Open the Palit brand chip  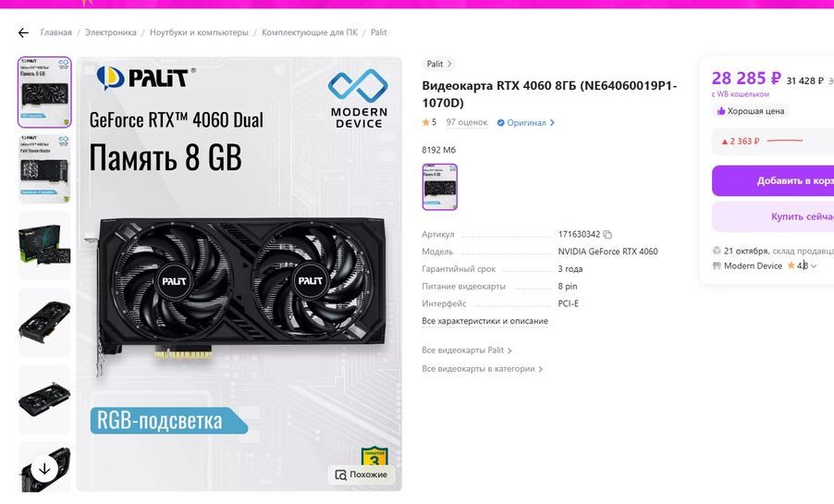tap(439, 64)
